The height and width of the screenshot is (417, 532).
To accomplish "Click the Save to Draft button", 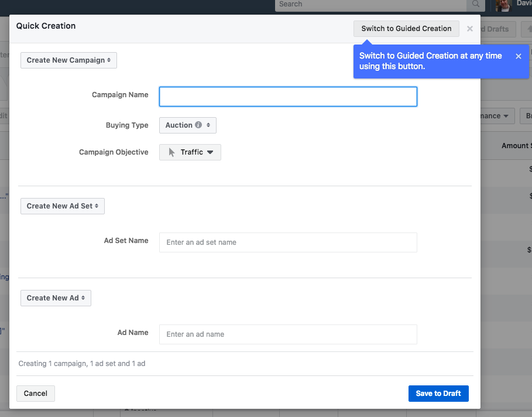I will click(438, 394).
